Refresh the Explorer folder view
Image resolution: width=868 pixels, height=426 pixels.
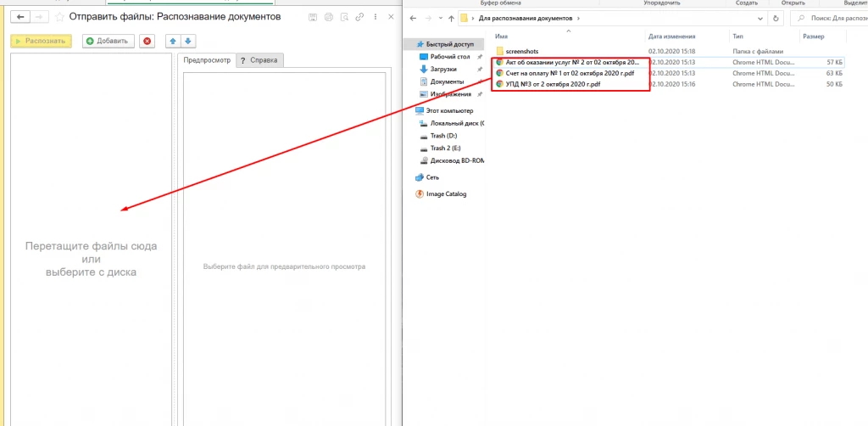coord(776,19)
